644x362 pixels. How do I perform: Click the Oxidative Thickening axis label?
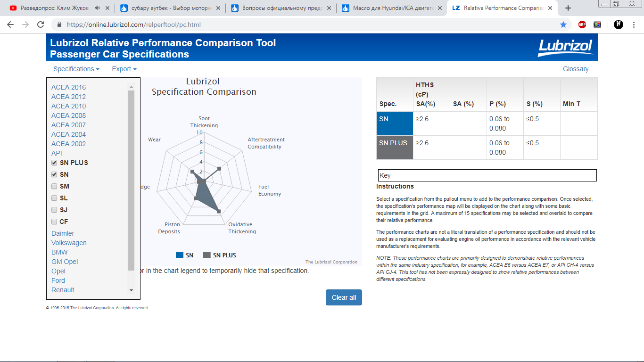tap(242, 228)
